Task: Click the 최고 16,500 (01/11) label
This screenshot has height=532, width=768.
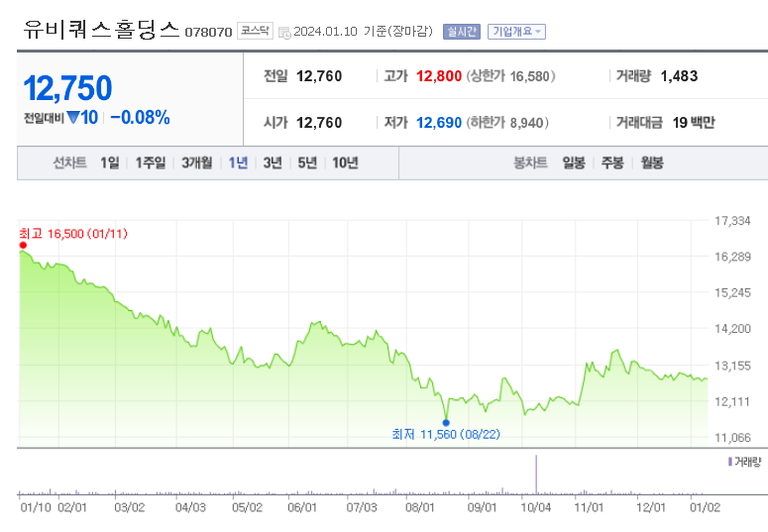Action: pos(73,234)
